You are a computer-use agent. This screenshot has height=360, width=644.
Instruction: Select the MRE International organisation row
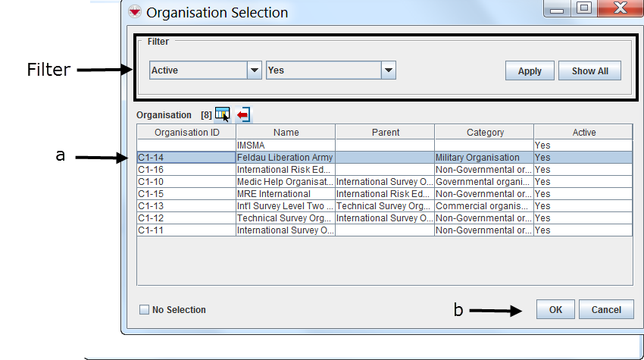[285, 193]
